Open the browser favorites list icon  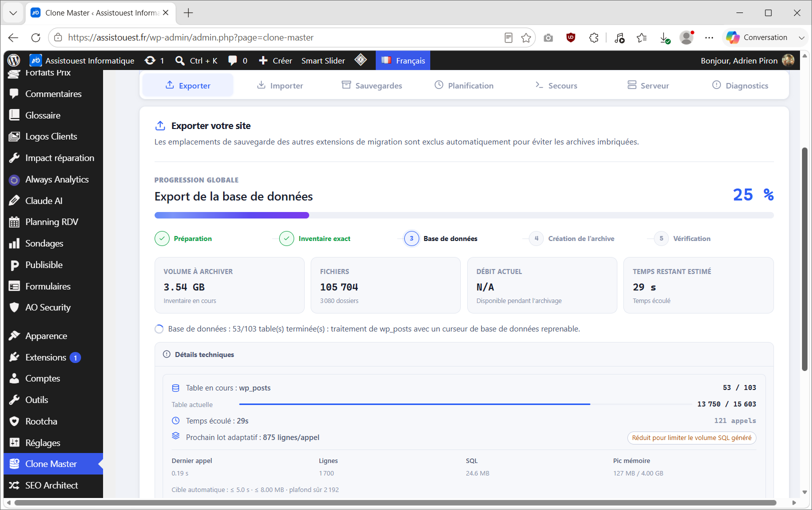coord(642,37)
